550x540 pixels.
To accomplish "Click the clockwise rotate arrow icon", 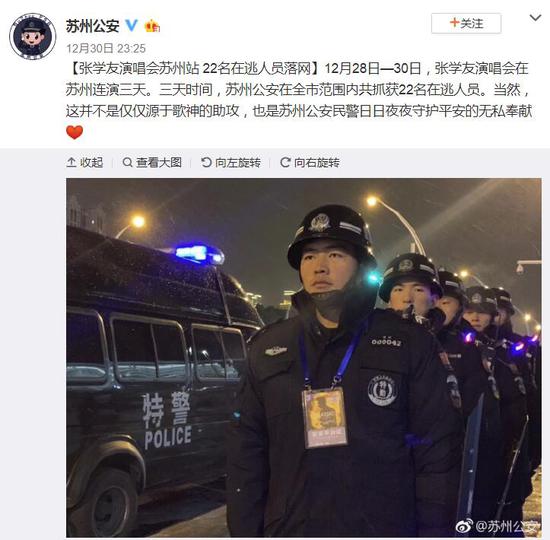I will (285, 162).
